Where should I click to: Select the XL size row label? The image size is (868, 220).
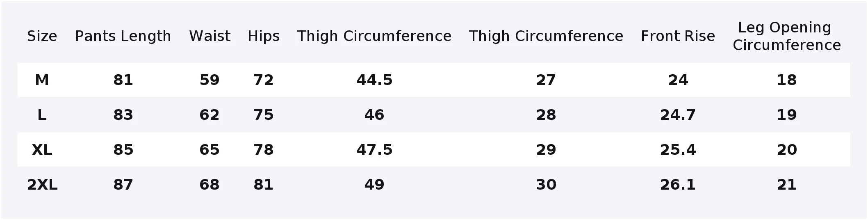click(x=42, y=150)
